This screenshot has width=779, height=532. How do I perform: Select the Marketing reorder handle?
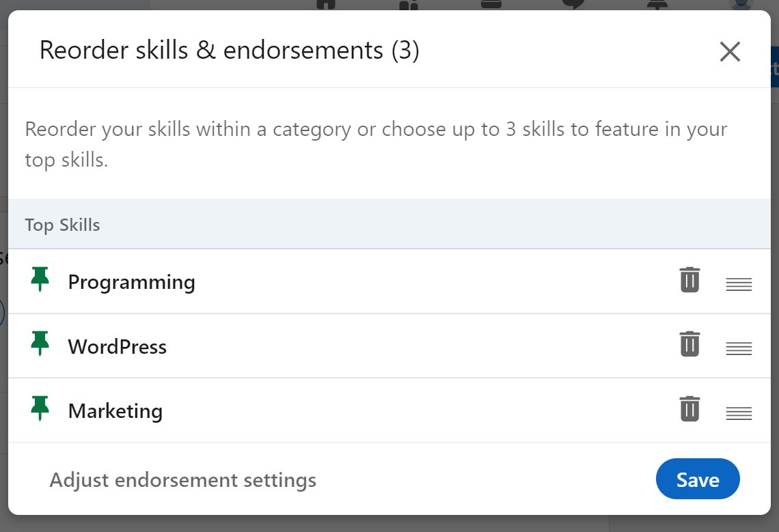tap(739, 413)
